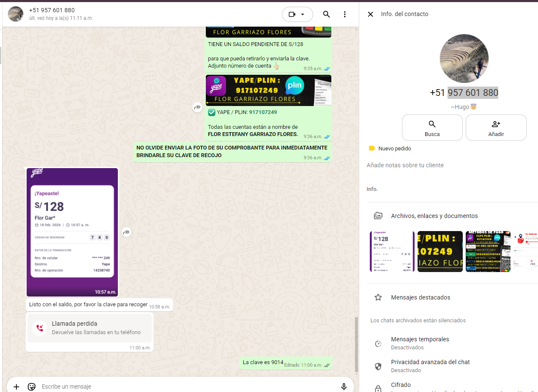Image resolution: width=538 pixels, height=392 pixels.
Task: Click the microphone voice message icon
Action: coord(344,387)
